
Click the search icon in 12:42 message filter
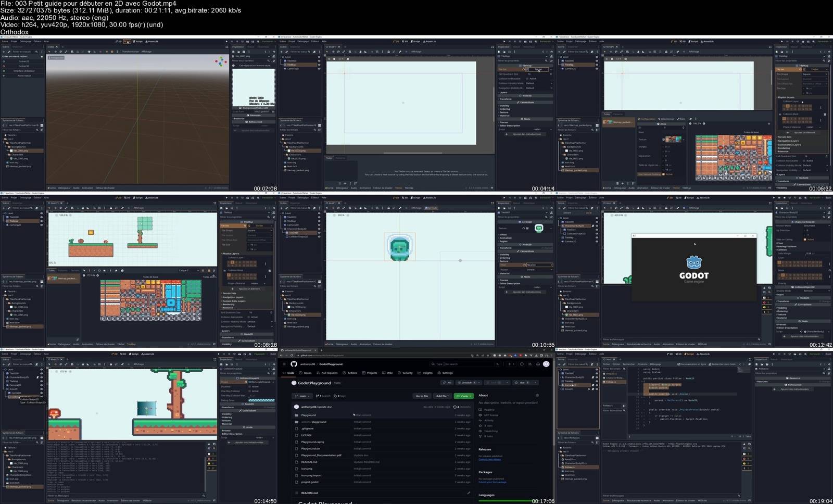click(x=759, y=339)
